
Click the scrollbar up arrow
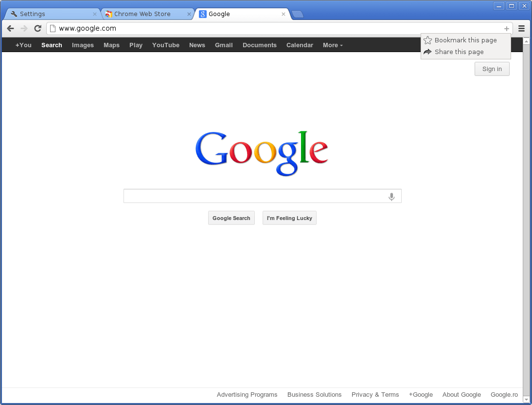pos(526,41)
